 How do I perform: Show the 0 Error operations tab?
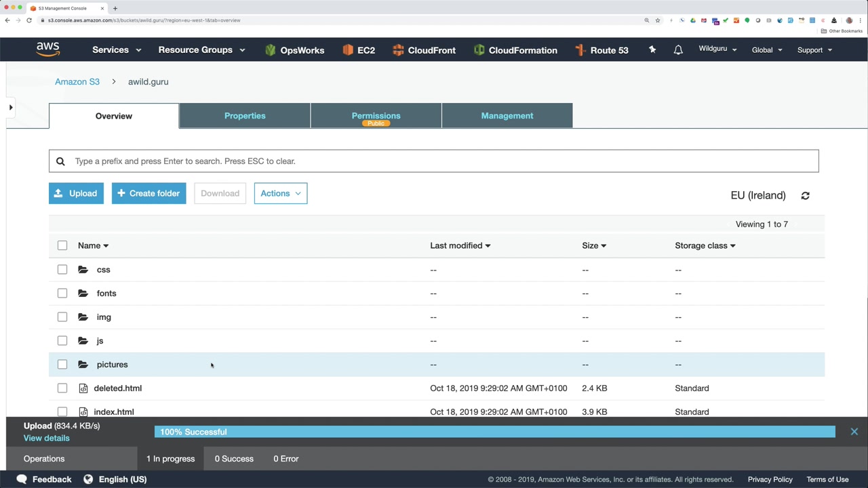[x=286, y=459]
